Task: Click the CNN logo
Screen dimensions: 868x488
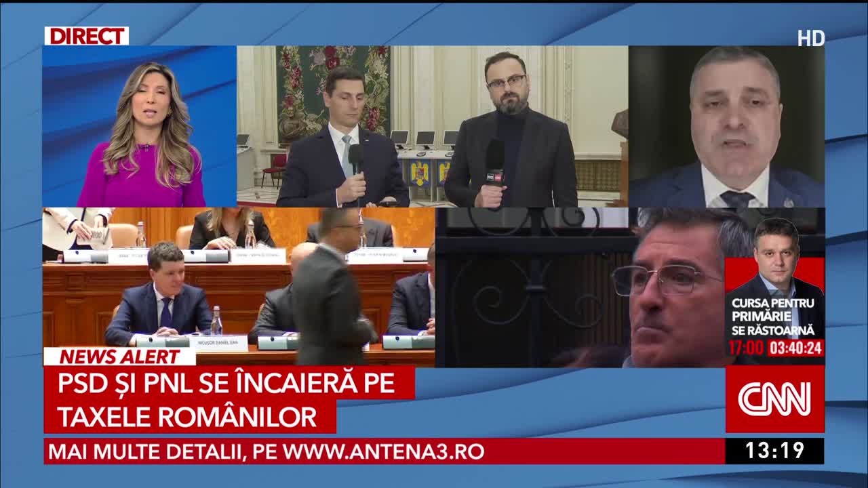Action: pyautogui.click(x=774, y=399)
